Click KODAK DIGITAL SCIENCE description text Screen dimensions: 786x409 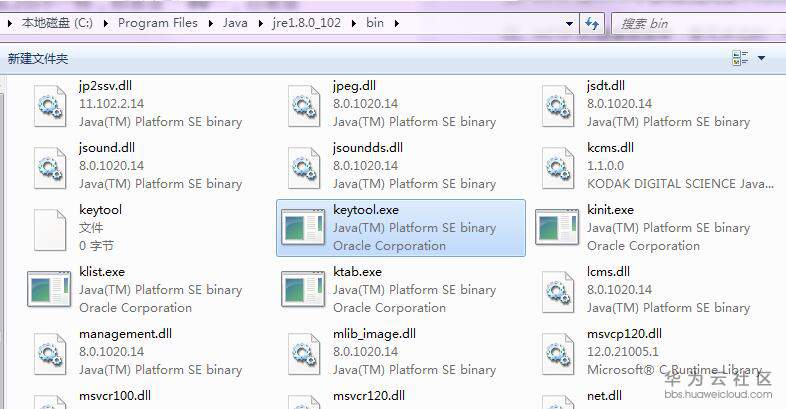680,184
